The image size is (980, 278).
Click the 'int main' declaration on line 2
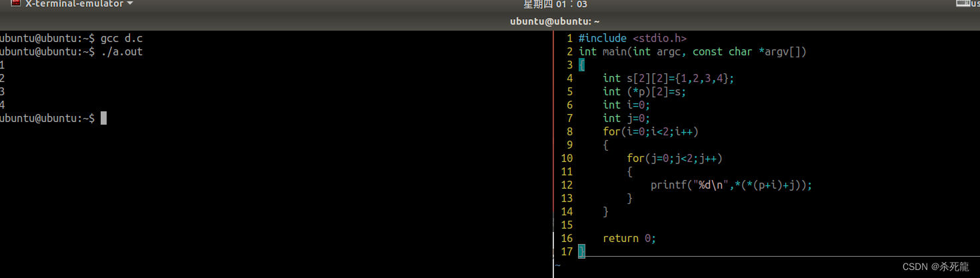tap(693, 51)
